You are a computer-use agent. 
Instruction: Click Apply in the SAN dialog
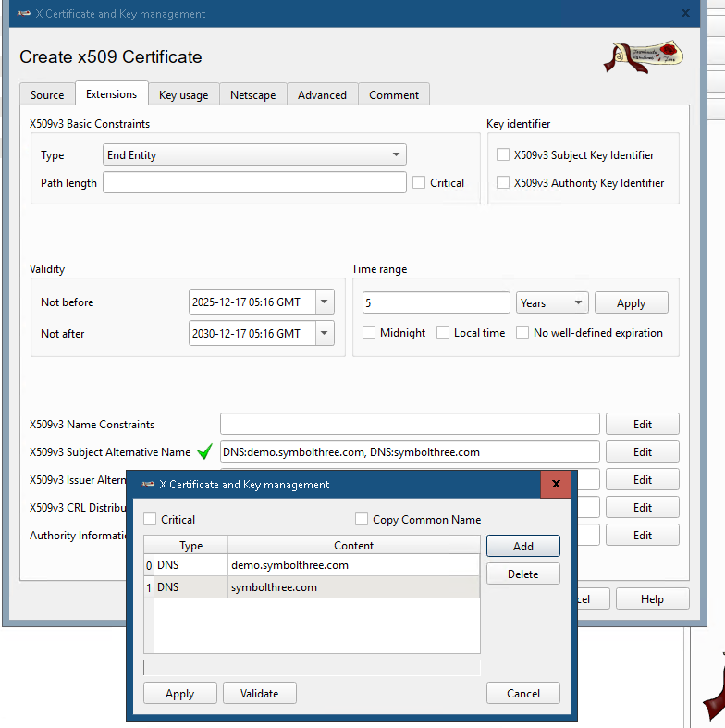180,693
